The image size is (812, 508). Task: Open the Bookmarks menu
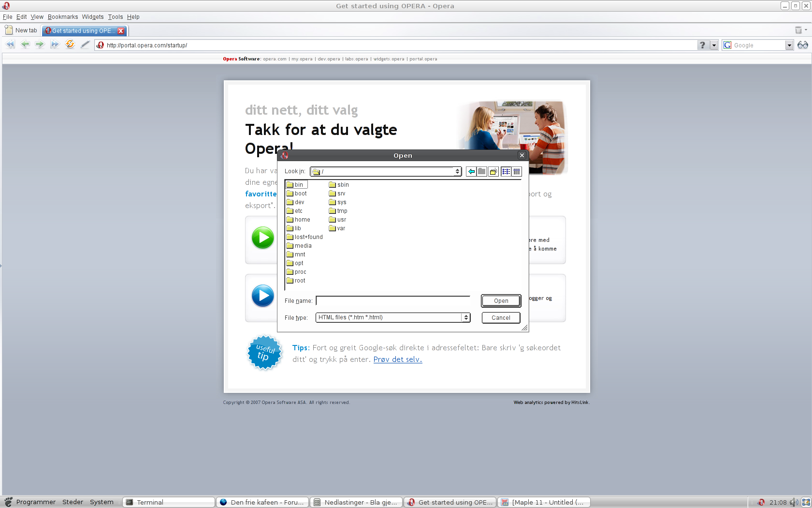[x=63, y=16]
